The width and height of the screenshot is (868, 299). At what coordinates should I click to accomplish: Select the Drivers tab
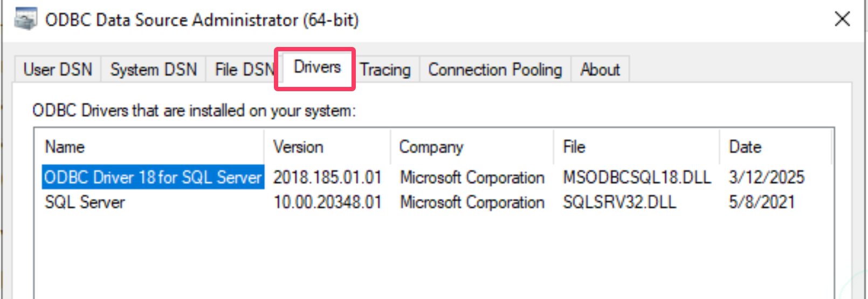tap(317, 67)
